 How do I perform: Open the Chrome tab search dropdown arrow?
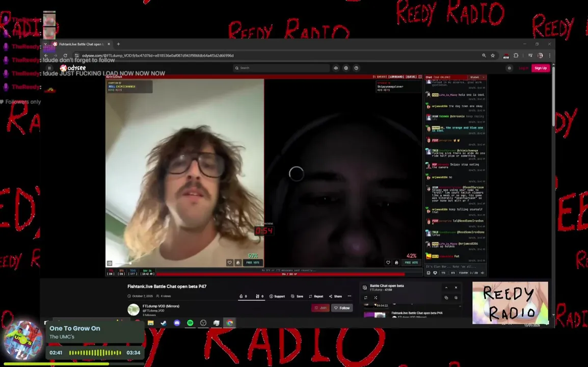[45, 44]
